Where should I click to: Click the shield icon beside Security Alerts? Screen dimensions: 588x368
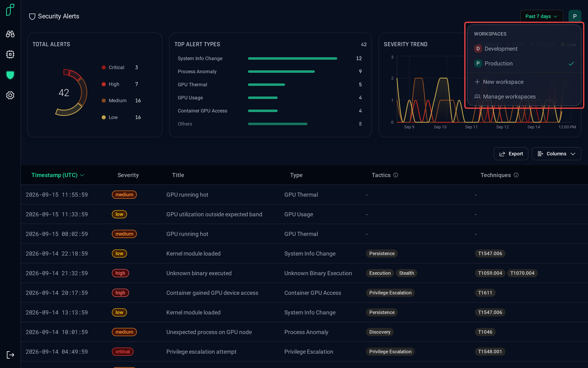point(32,17)
